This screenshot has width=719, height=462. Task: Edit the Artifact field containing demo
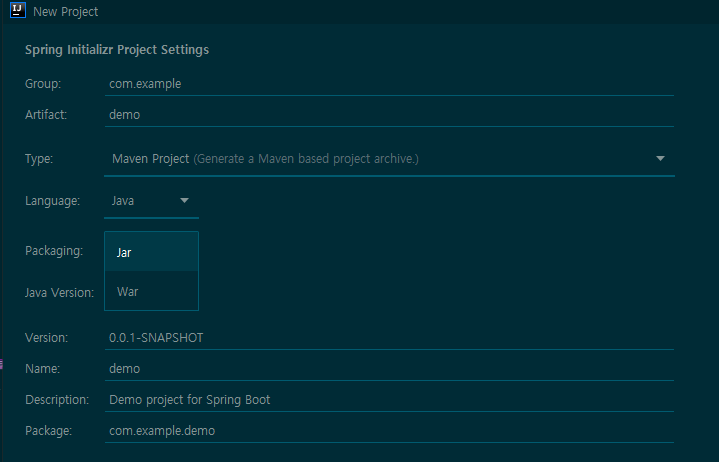(x=389, y=115)
